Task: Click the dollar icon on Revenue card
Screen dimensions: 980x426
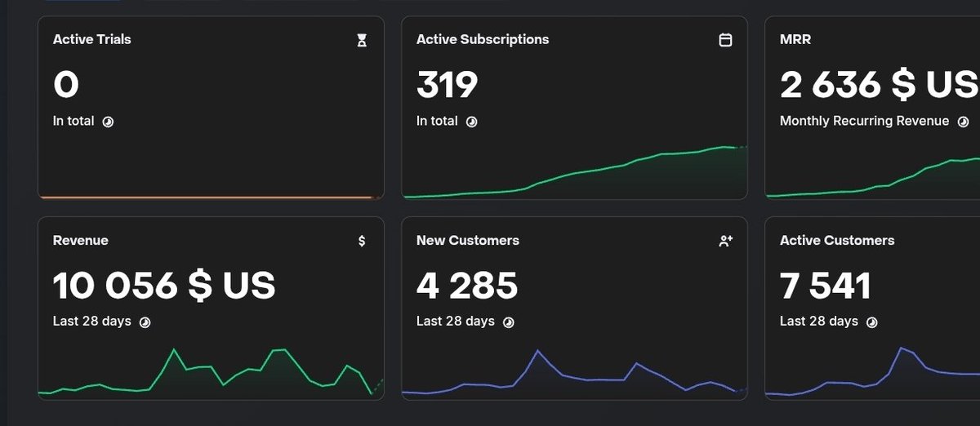Action: coord(362,241)
